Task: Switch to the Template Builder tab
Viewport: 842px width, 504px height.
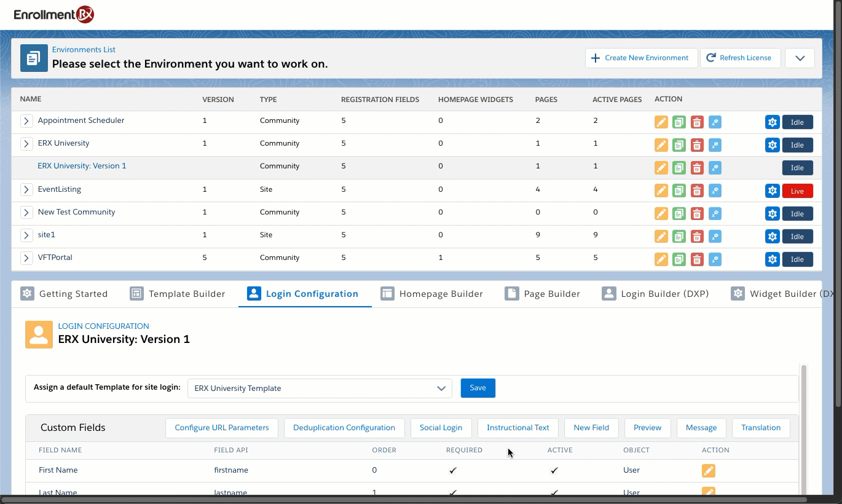Action: coord(178,294)
